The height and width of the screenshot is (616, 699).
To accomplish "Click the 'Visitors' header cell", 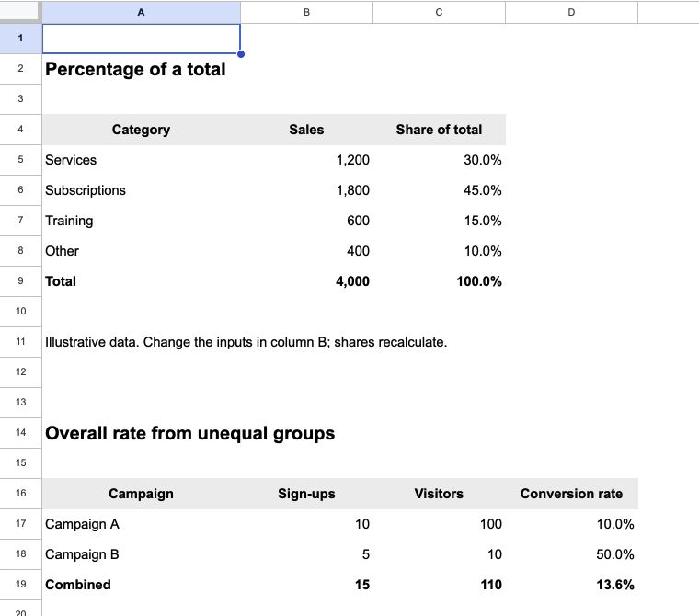I will (439, 494).
